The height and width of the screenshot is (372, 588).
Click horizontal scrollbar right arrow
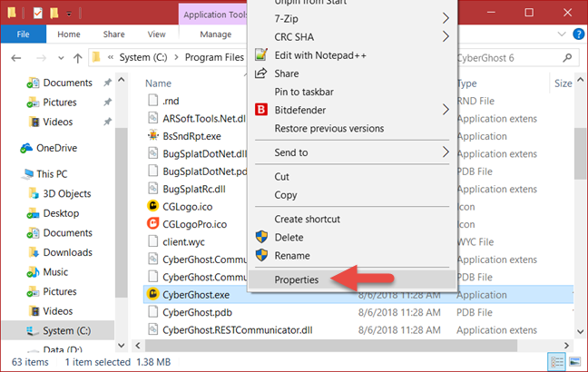pos(566,346)
